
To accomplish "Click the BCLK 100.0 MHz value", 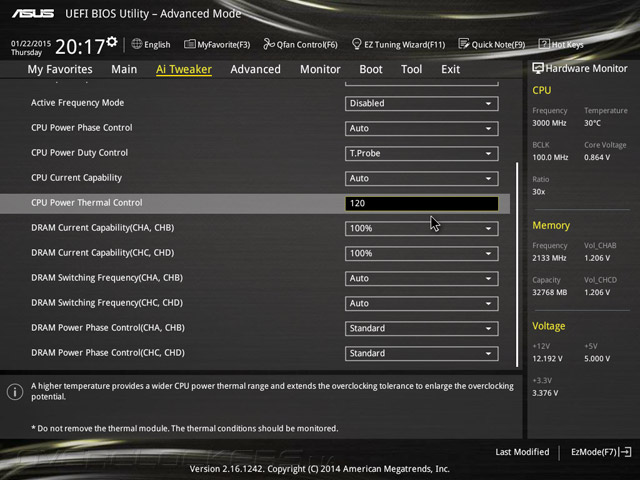I will coord(550,157).
